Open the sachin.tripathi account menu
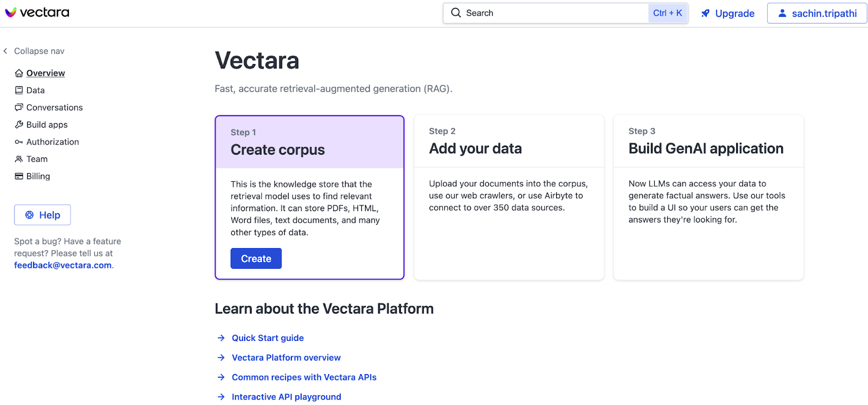868x405 pixels. 817,13
